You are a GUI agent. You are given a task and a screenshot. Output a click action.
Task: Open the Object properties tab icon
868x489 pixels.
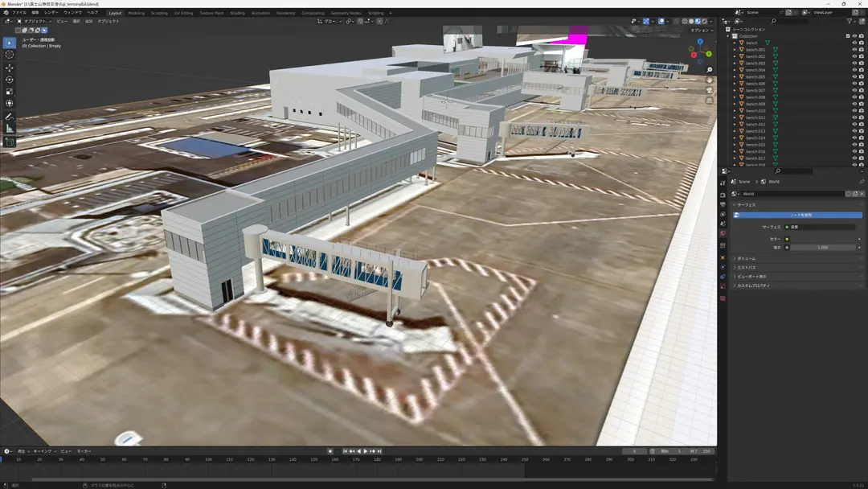click(723, 257)
